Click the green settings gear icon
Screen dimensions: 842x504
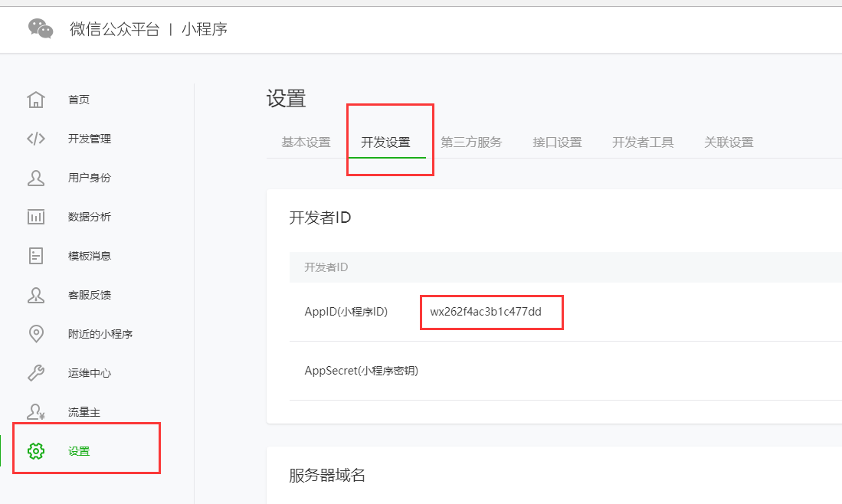[x=36, y=451]
